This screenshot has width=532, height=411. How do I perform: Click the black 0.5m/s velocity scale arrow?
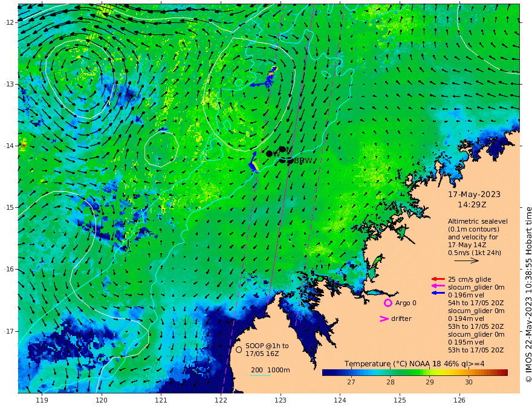467,261
